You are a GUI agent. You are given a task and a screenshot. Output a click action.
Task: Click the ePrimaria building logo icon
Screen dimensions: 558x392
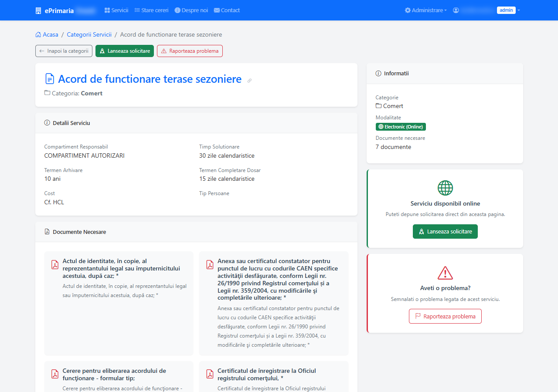coord(38,10)
